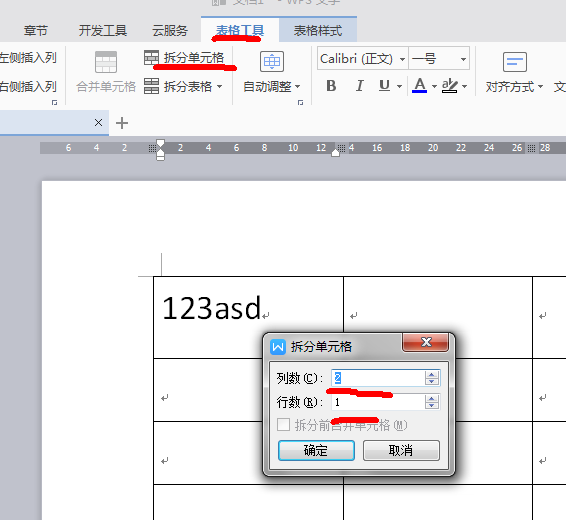The width and height of the screenshot is (566, 520).
Task: Click the 行数 input field
Action: (x=378, y=402)
